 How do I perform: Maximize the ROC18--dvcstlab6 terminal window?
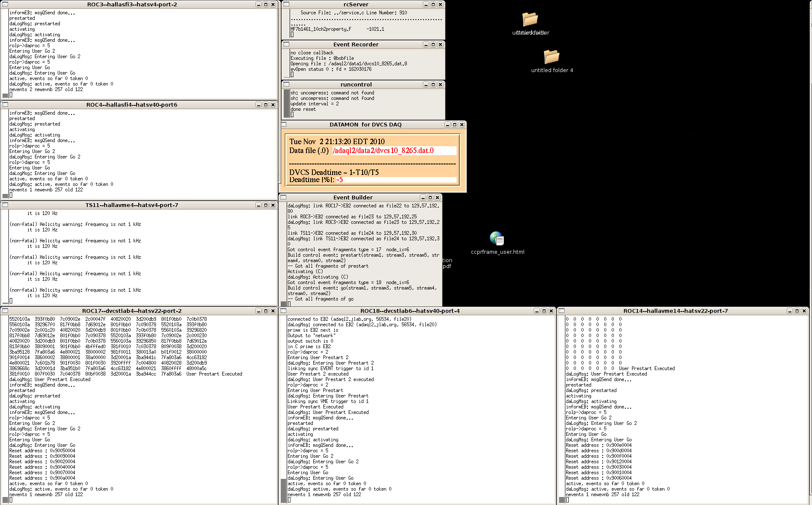[x=544, y=311]
